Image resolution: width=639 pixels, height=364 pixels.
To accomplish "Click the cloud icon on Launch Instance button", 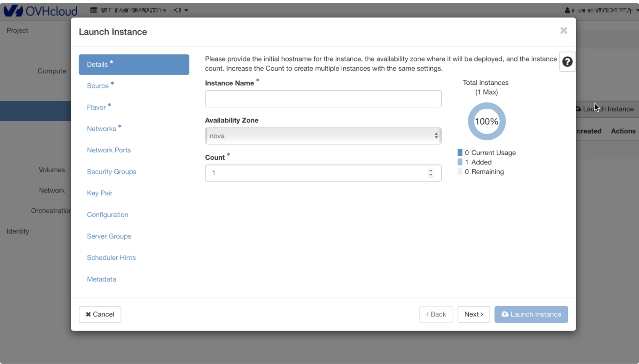I will pyautogui.click(x=505, y=314).
